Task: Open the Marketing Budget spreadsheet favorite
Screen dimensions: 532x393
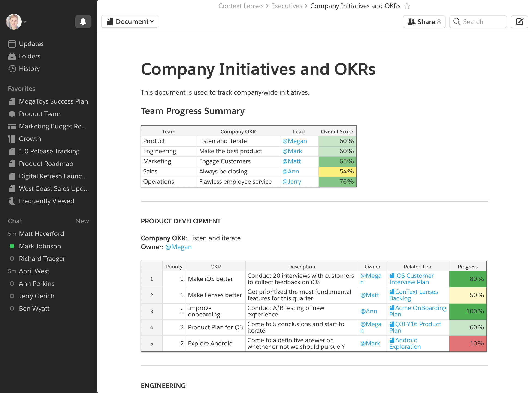Action: [52, 126]
